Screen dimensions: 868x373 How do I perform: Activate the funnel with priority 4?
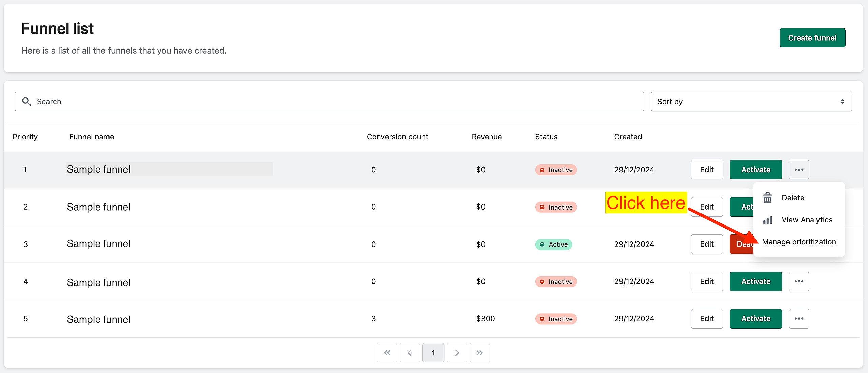tap(756, 281)
